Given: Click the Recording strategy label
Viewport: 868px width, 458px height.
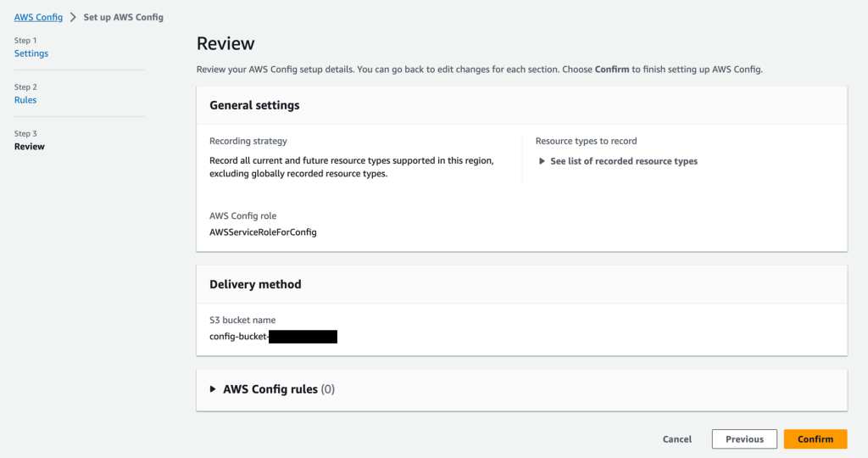Looking at the screenshot, I should (248, 141).
